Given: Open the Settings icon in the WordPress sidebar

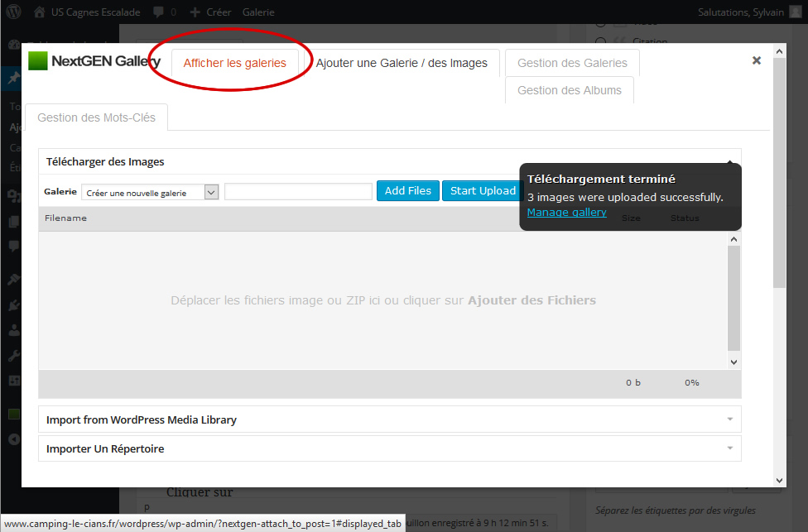Looking at the screenshot, I should tap(13, 381).
